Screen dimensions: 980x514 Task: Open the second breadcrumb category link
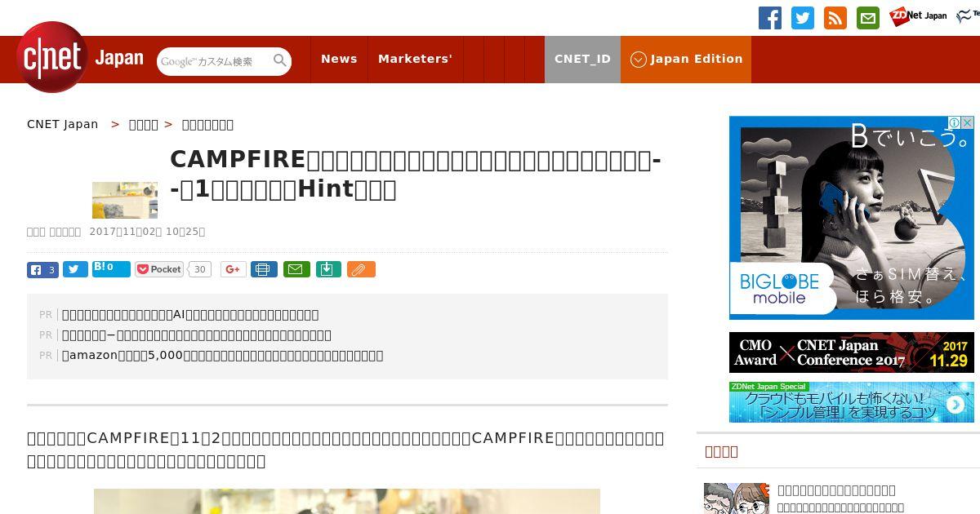click(144, 124)
